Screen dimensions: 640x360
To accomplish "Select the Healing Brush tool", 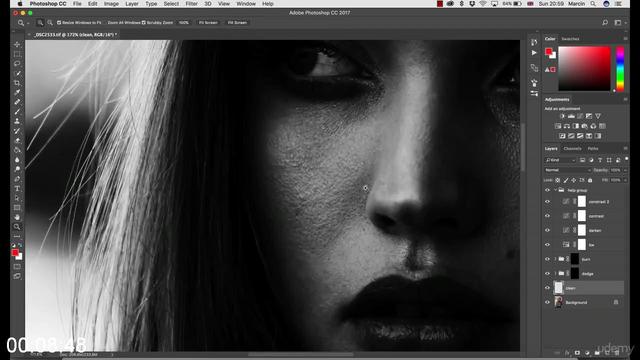I will (17, 102).
